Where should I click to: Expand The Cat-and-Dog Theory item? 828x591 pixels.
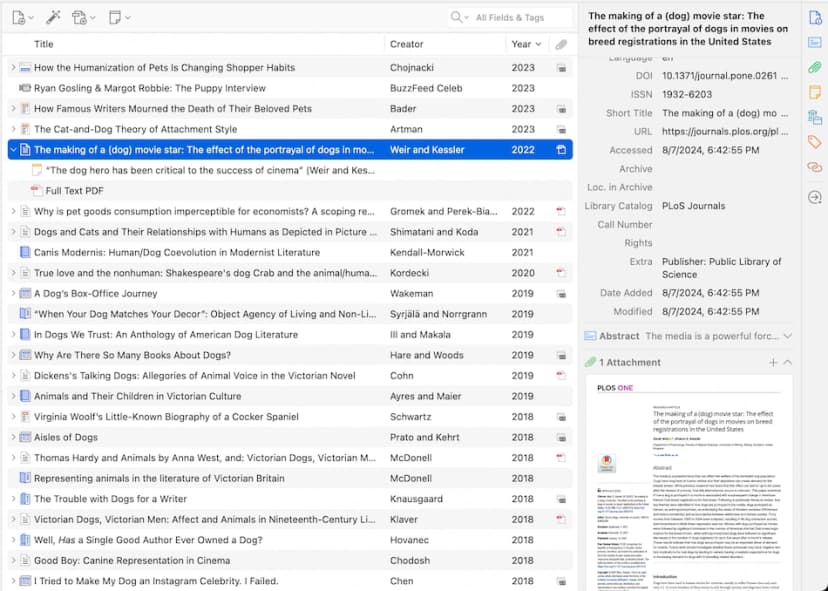coord(13,129)
